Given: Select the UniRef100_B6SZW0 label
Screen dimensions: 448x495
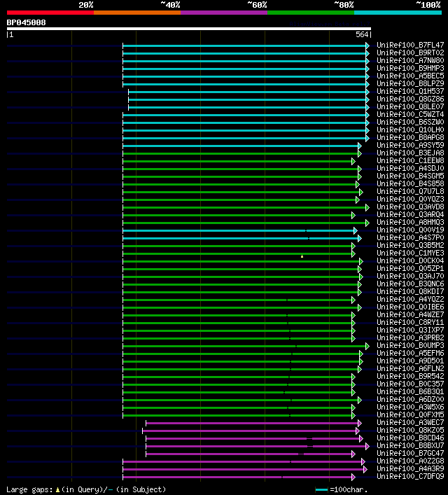Looking at the screenshot, I should point(410,122).
